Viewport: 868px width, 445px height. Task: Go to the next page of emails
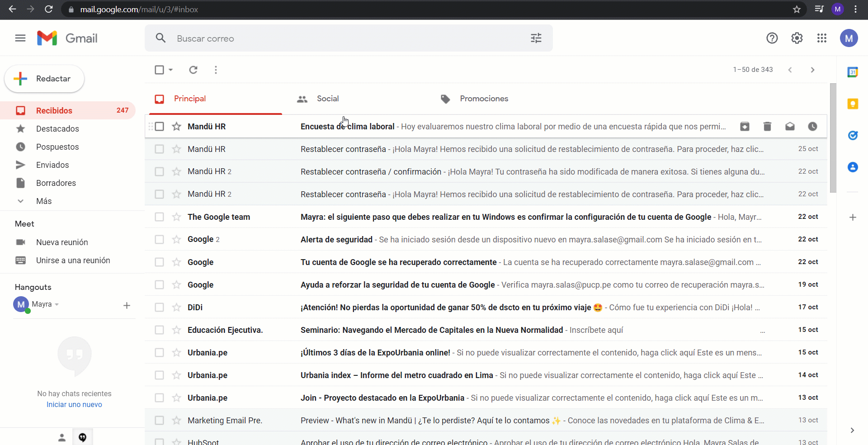(x=812, y=70)
